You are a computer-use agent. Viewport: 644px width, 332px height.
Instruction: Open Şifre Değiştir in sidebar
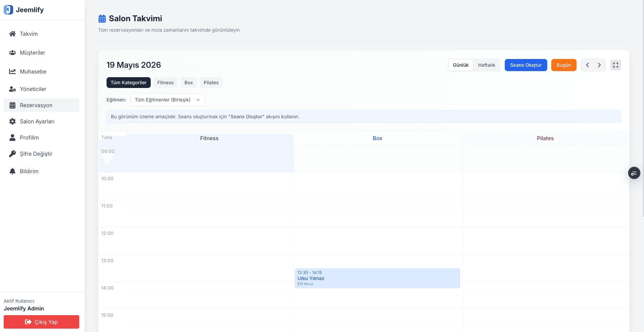tap(41, 154)
